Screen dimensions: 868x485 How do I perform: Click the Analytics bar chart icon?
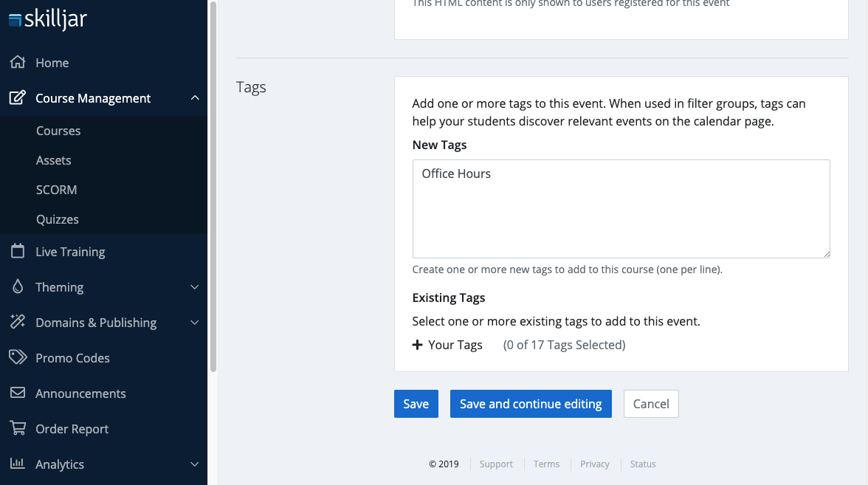click(18, 464)
